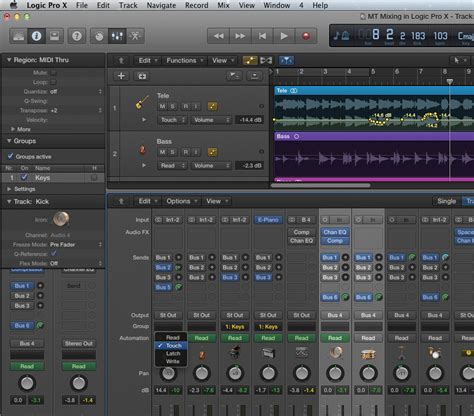
Task: Toggle the Show Flex button
Action: (266, 60)
